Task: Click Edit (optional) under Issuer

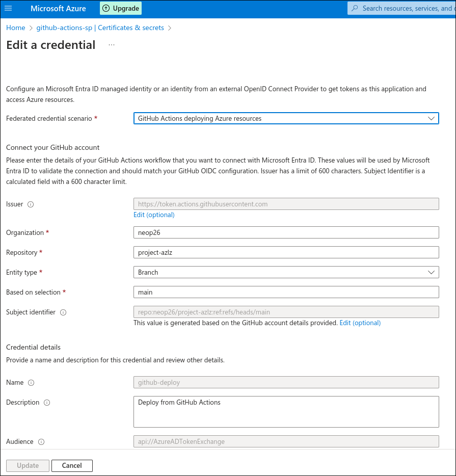Action: point(154,215)
